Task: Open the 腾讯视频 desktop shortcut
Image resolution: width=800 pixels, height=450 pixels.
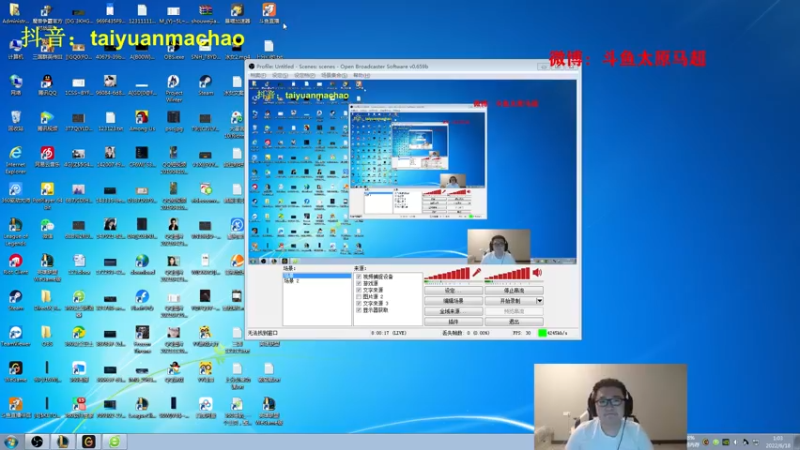Action: point(47,121)
